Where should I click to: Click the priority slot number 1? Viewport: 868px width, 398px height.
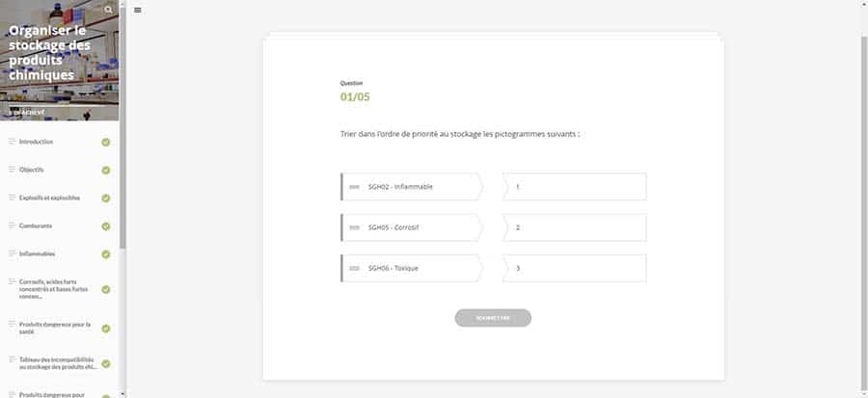click(x=575, y=187)
